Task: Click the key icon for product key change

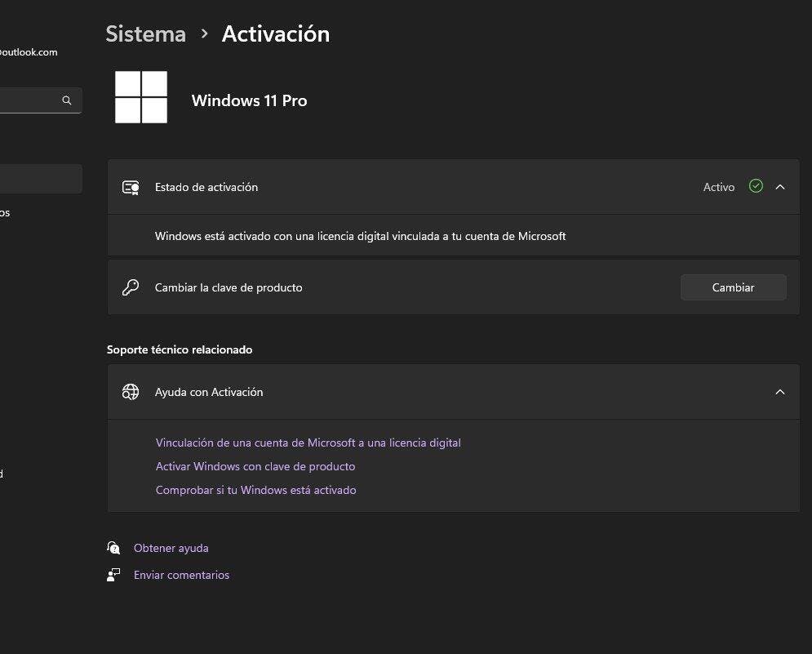Action: point(131,287)
